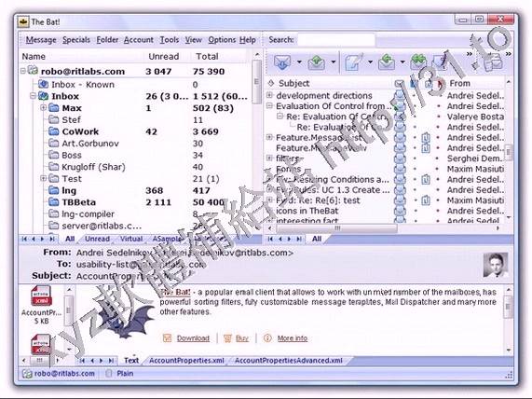Switch to the AccountProperties.xml tab
532x399 pixels.
click(186, 360)
